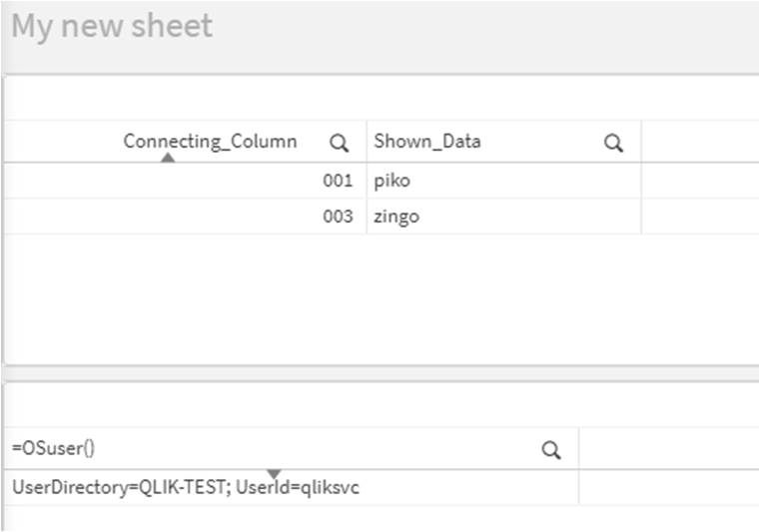Click empty header cell right of =OSuser()
This screenshot has width=760, height=532.
(x=669, y=448)
